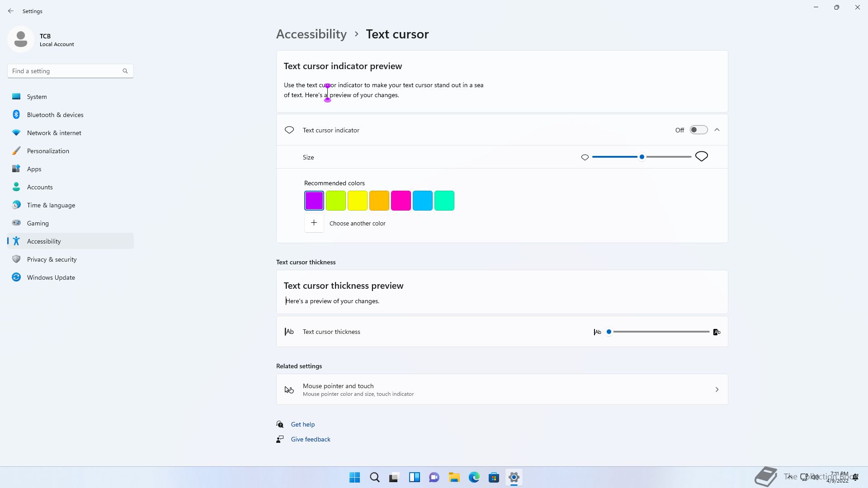Viewport: 868px width, 488px height.
Task: Click the back arrow in Settings header
Action: click(x=11, y=11)
